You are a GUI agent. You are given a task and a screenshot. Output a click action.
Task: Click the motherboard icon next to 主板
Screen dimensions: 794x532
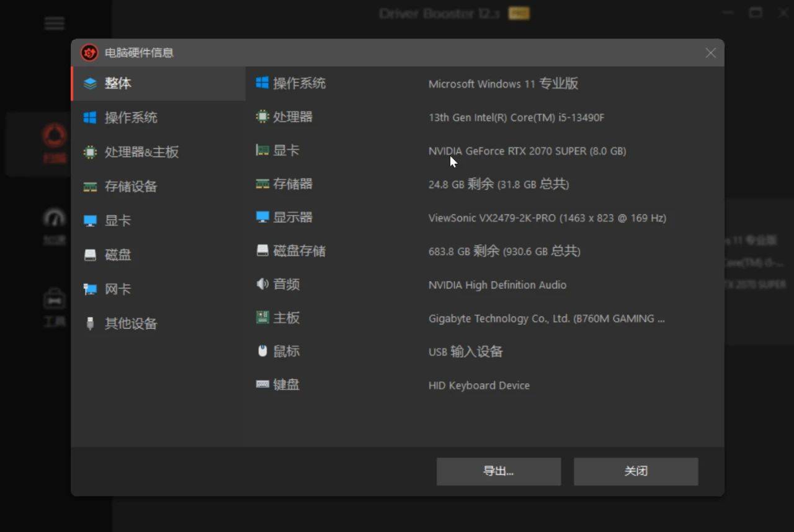(262, 317)
